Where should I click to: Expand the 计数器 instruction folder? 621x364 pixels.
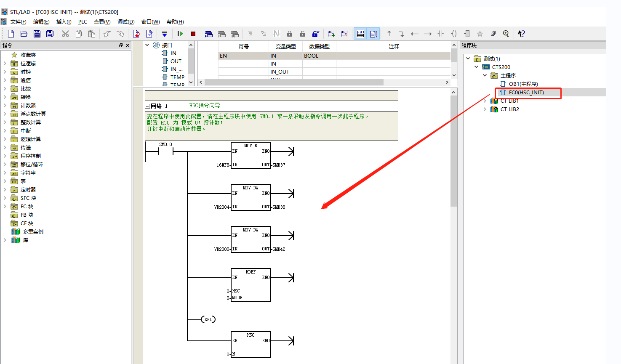point(5,106)
